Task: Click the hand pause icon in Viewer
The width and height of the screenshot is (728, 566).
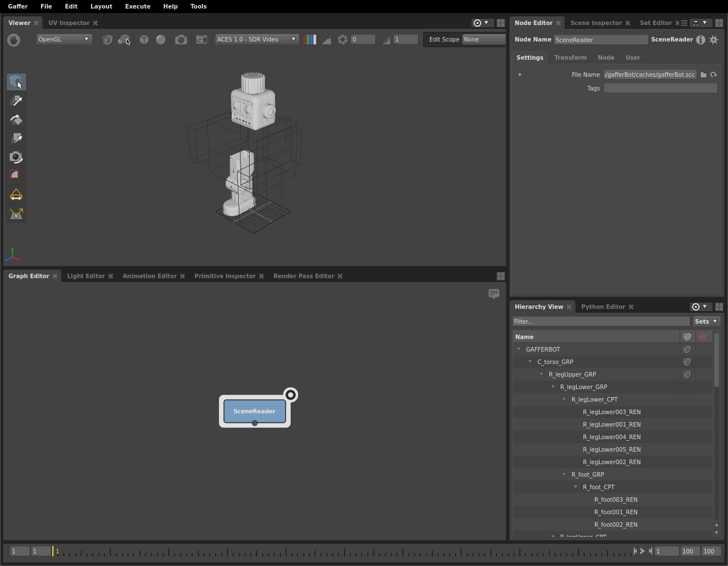Action: click(14, 39)
